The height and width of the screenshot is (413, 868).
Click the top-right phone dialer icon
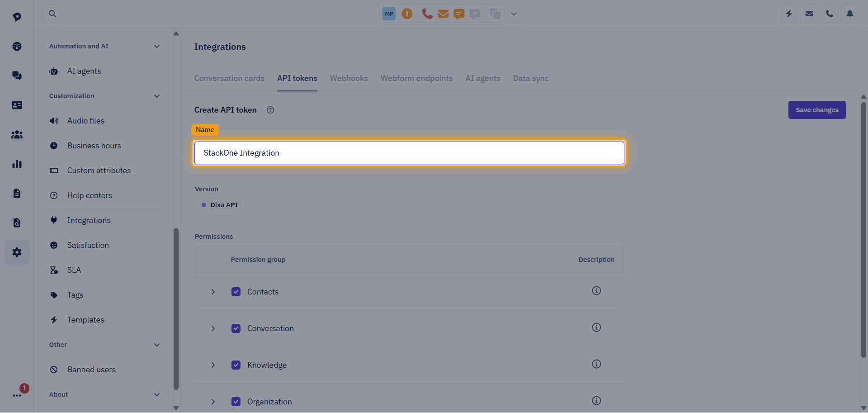(x=830, y=14)
